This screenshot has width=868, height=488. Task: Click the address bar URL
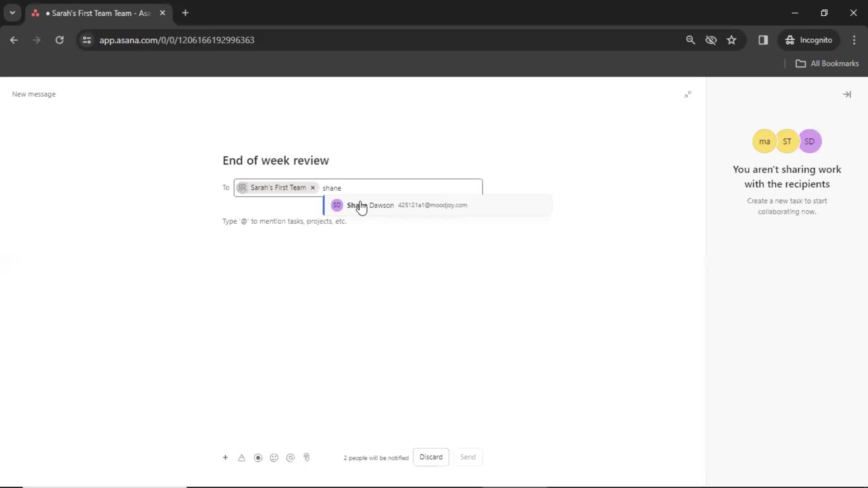pos(177,40)
